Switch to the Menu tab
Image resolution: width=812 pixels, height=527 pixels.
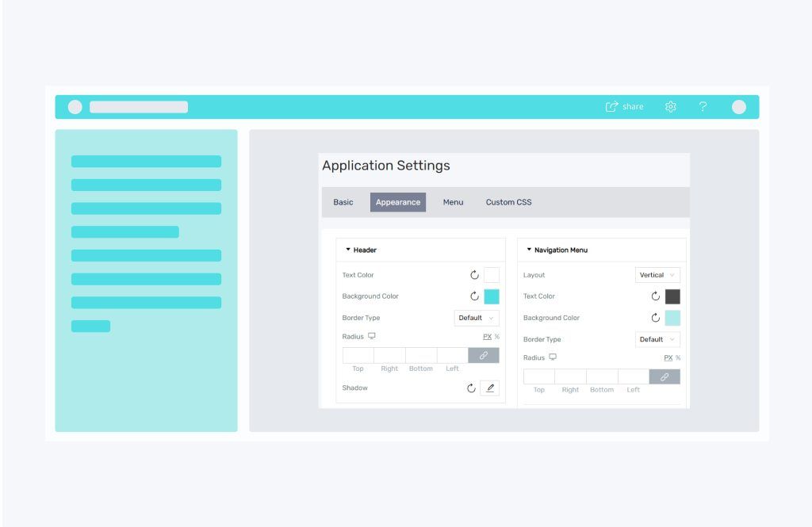453,202
